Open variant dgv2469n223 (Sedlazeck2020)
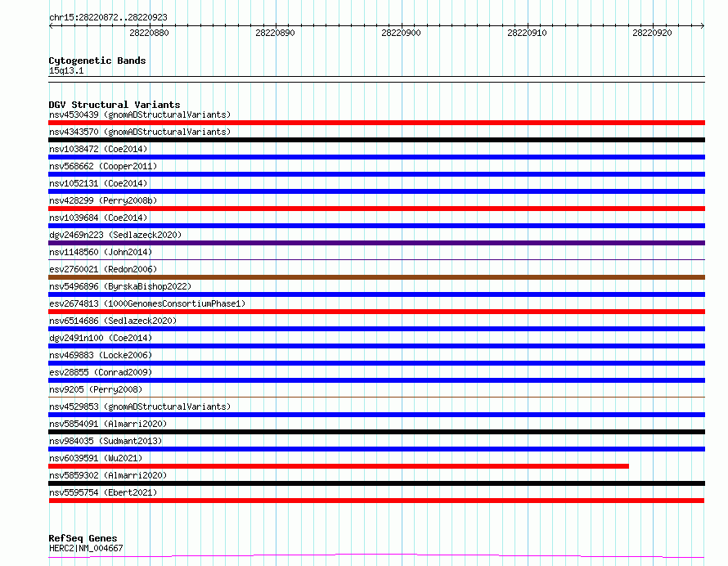The height and width of the screenshot is (566, 728). [115, 235]
